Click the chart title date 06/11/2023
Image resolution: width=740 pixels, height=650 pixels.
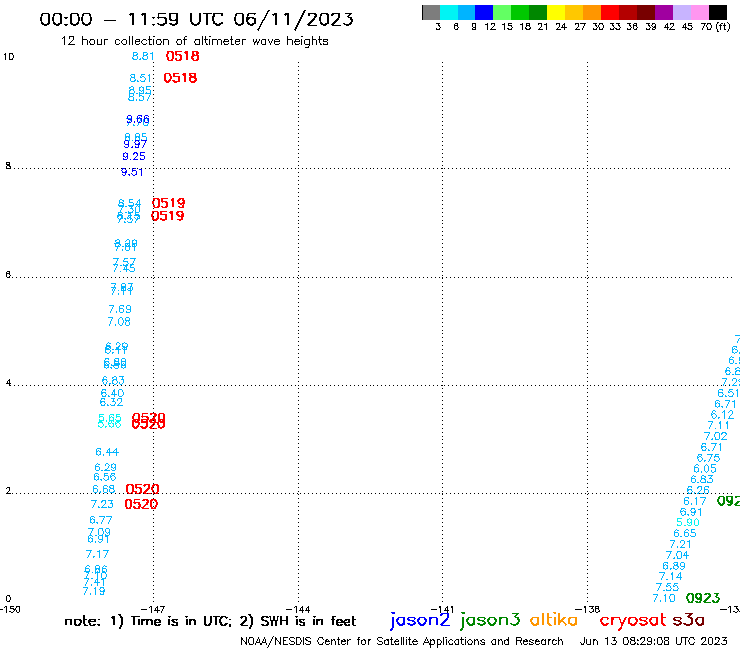[x=293, y=19]
